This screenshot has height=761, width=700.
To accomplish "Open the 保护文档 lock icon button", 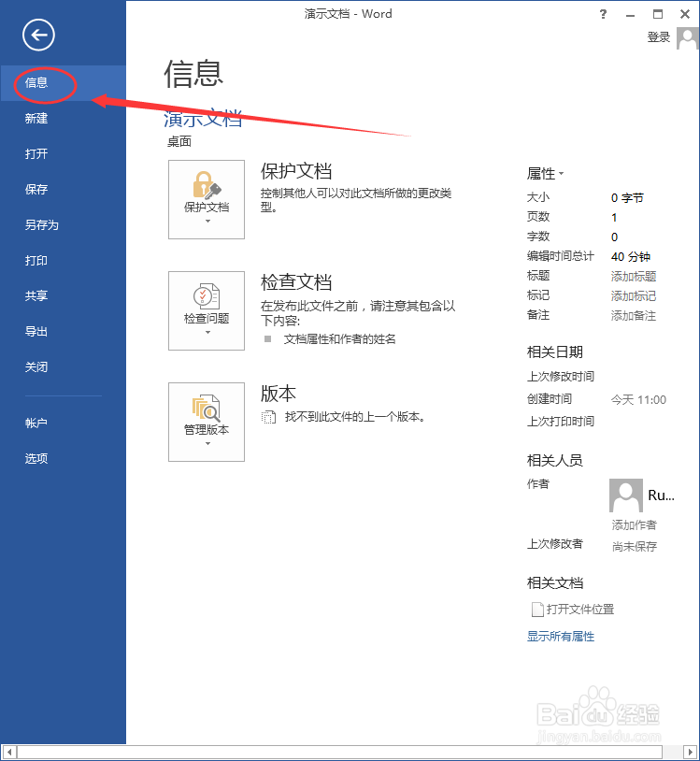I will (207, 199).
